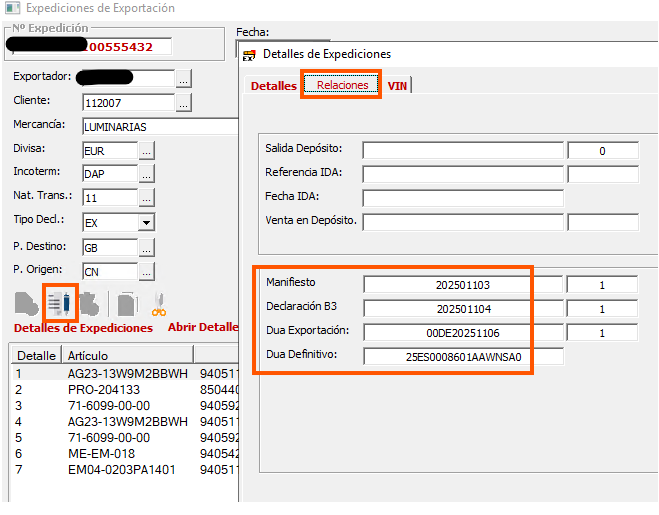Image resolution: width=659 pixels, height=515 pixels.
Task: Open the Detalles de Expediciones document-pen icon
Action: (x=60, y=301)
